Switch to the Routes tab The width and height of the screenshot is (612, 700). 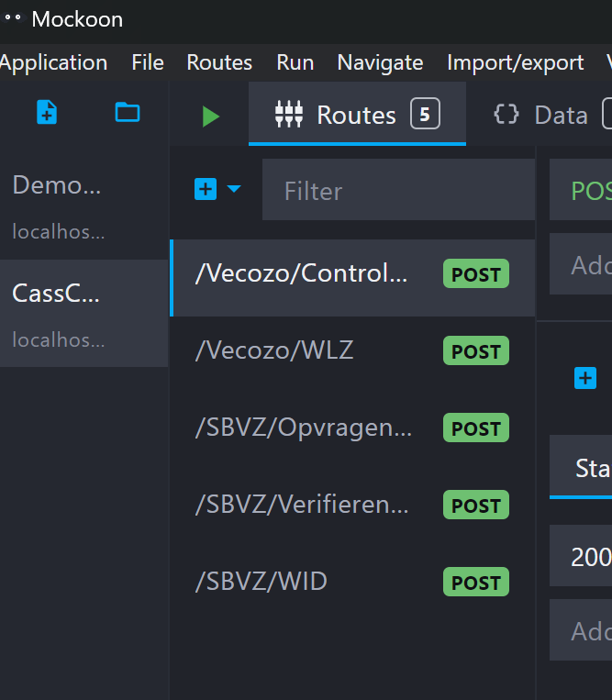click(357, 115)
